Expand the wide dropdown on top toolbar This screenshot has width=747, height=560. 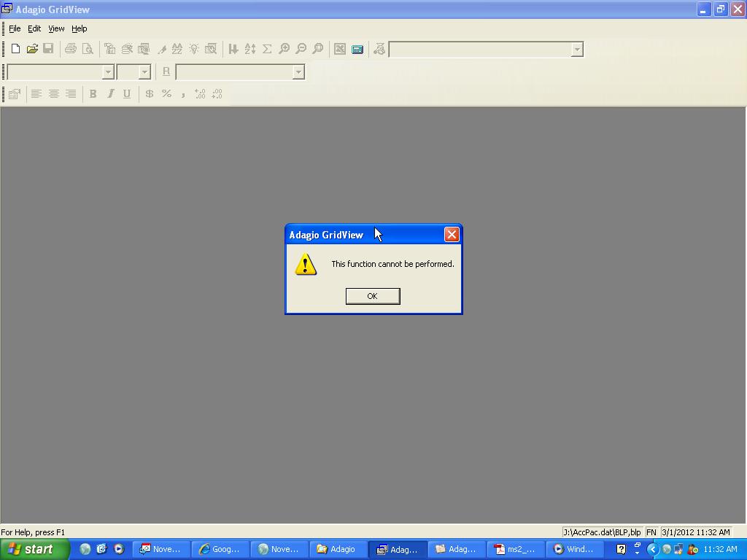click(577, 49)
